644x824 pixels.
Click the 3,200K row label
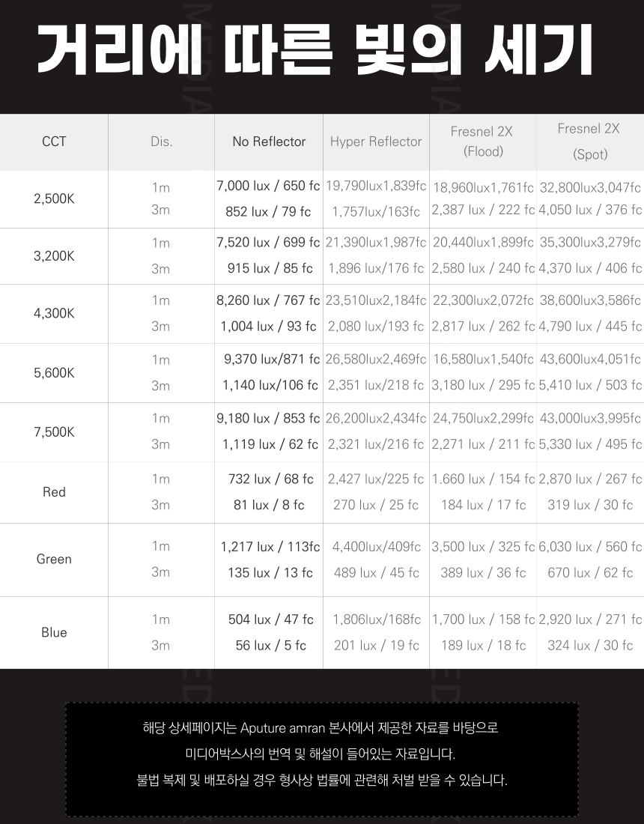point(54,256)
